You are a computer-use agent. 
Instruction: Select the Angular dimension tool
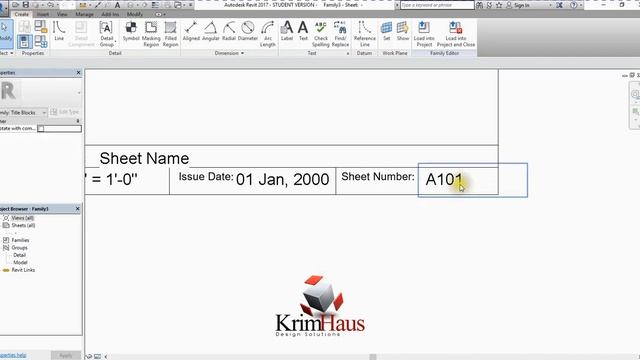pos(211,31)
